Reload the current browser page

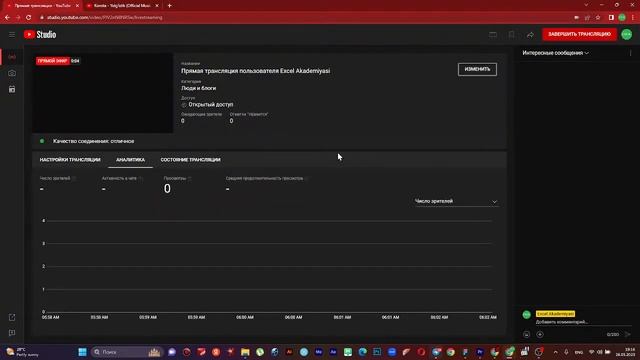click(x=29, y=18)
